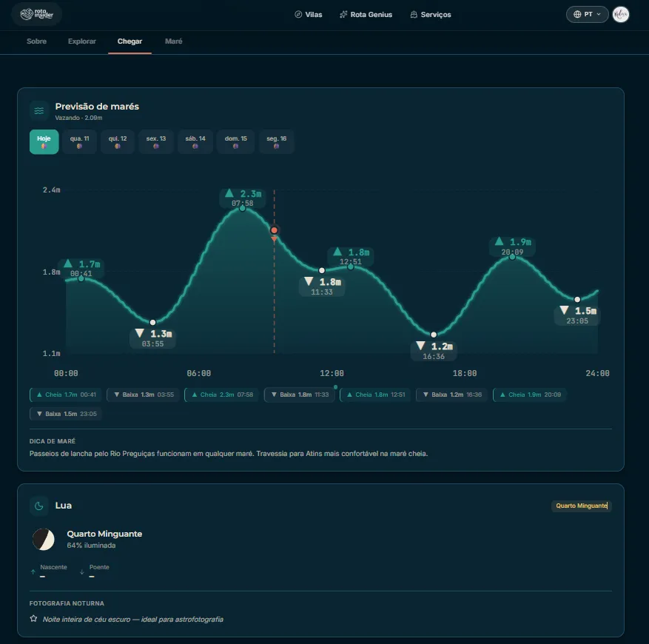Select dom. 15 in the day selector
649x644 pixels.
(235, 141)
